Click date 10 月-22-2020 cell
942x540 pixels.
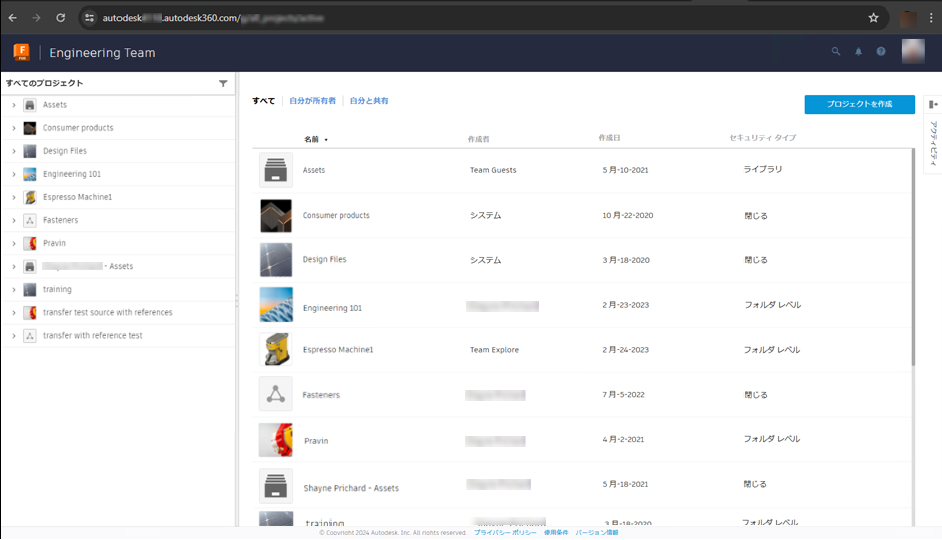(x=628, y=215)
